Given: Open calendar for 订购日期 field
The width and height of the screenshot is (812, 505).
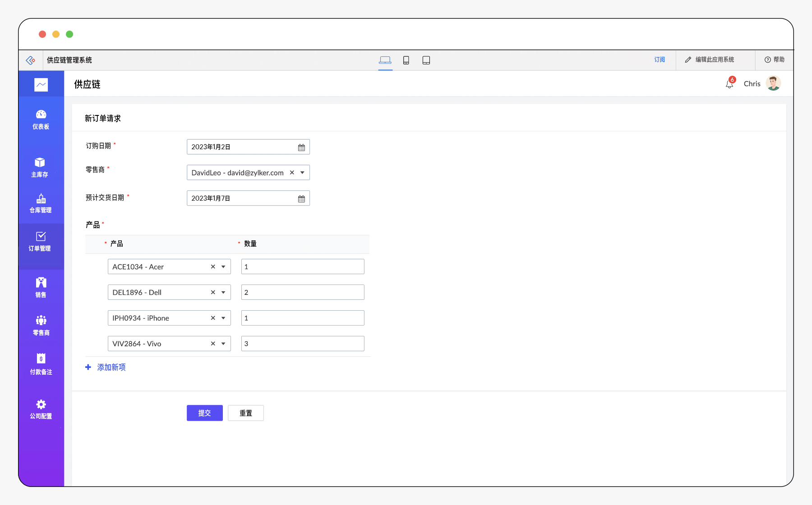Looking at the screenshot, I should pos(301,147).
